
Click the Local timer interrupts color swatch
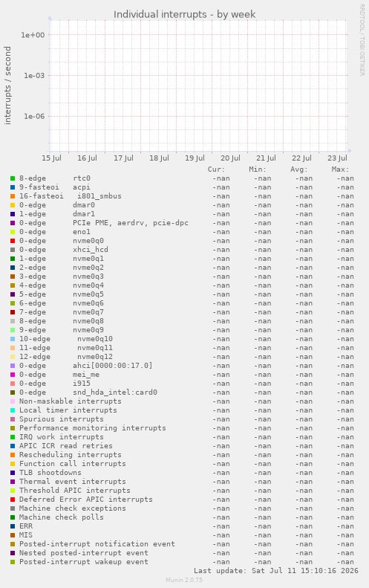tap(13, 410)
